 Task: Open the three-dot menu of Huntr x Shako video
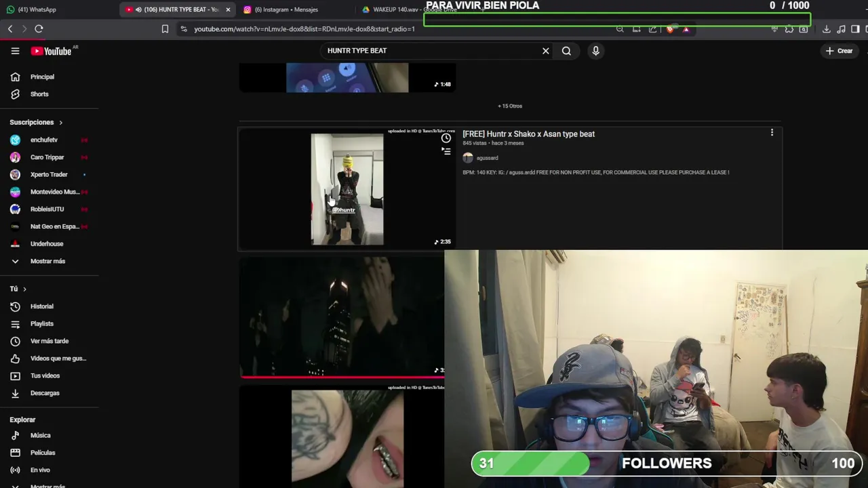tap(772, 133)
